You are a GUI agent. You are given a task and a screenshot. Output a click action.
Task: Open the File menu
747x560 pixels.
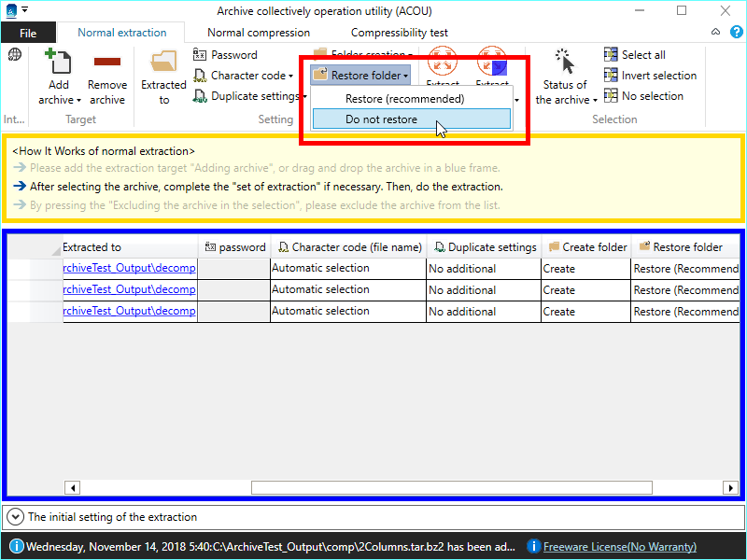[x=28, y=33]
